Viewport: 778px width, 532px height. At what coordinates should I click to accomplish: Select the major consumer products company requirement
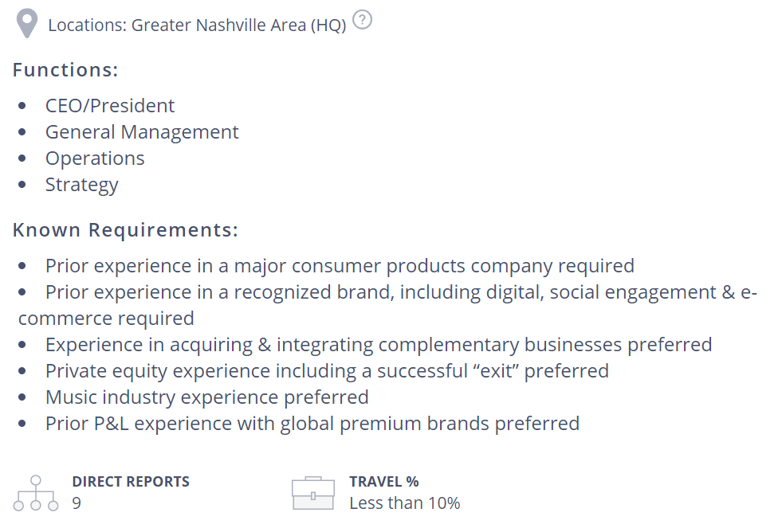tap(340, 266)
